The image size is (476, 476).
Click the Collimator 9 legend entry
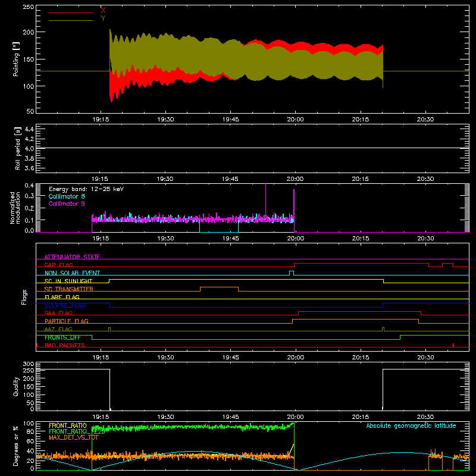[67, 203]
